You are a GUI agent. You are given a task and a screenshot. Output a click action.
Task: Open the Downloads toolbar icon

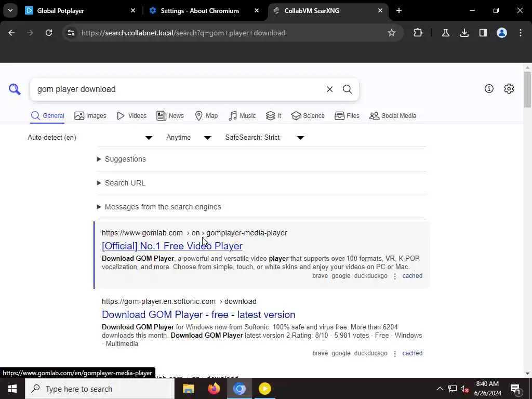click(x=464, y=33)
